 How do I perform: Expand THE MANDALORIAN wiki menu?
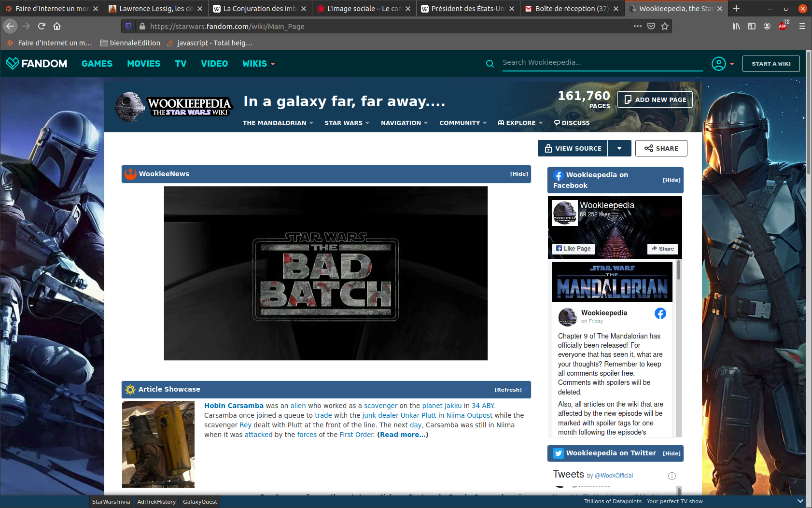278,123
